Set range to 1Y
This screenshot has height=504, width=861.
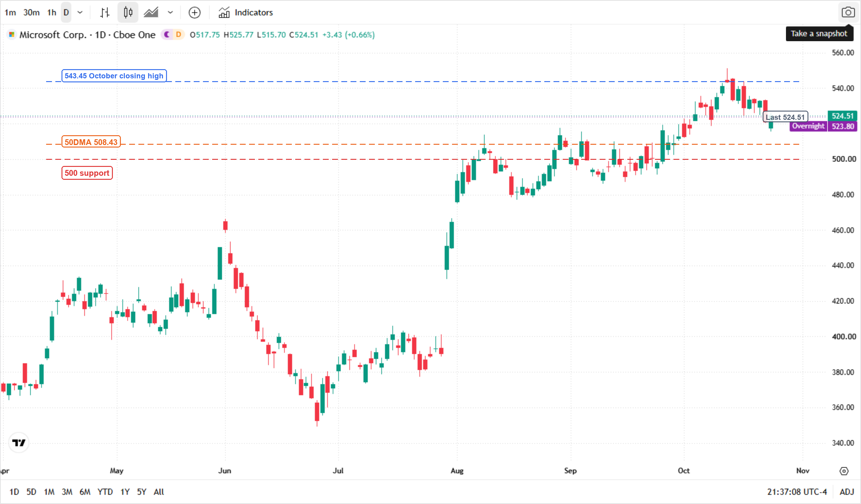(x=125, y=492)
